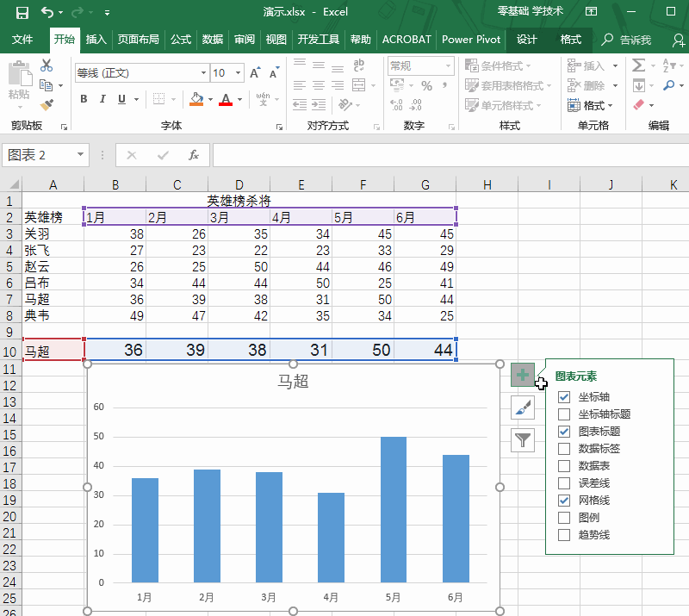Viewport: 689px width, 616px height.
Task: Open the Chart Elements plus button
Action: (x=523, y=375)
